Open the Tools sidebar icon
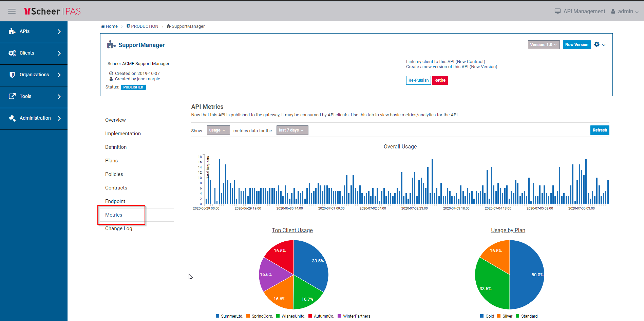This screenshot has width=644, height=321. click(x=12, y=96)
